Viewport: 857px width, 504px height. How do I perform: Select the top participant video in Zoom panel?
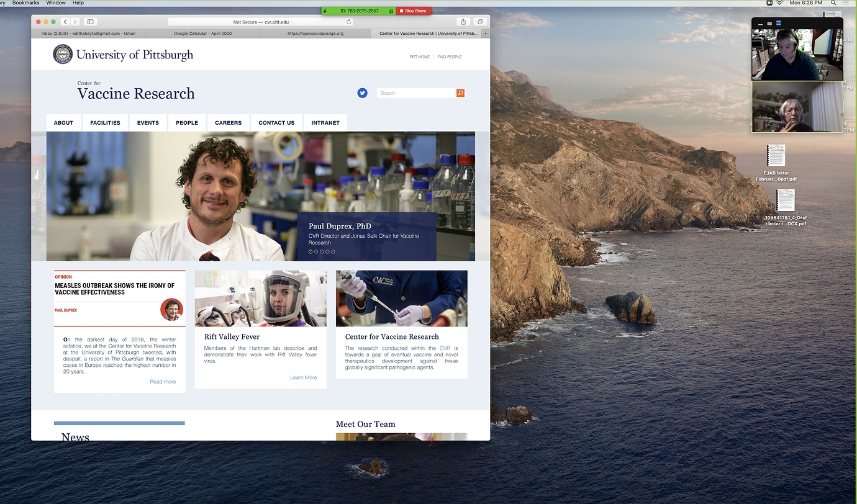[x=797, y=55]
